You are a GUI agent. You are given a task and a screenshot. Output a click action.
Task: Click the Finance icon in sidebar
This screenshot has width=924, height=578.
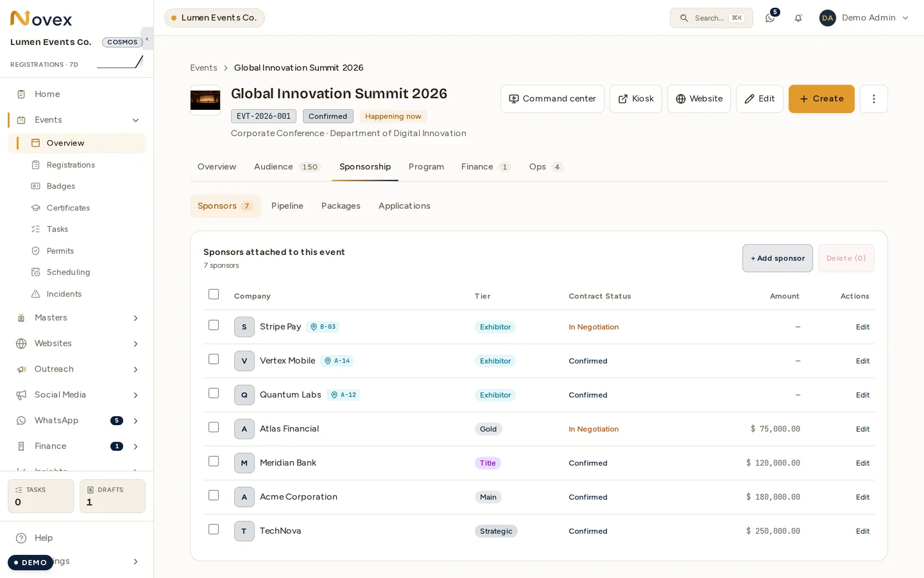click(x=21, y=446)
